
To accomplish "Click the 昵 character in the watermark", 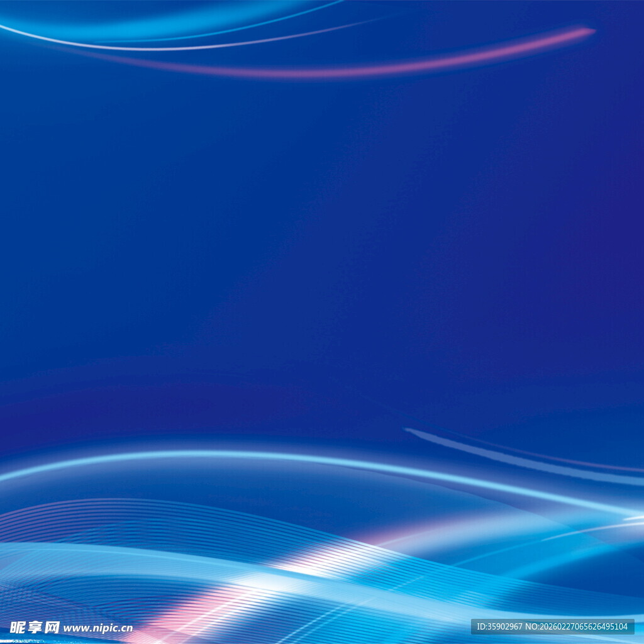I will click(17, 627).
